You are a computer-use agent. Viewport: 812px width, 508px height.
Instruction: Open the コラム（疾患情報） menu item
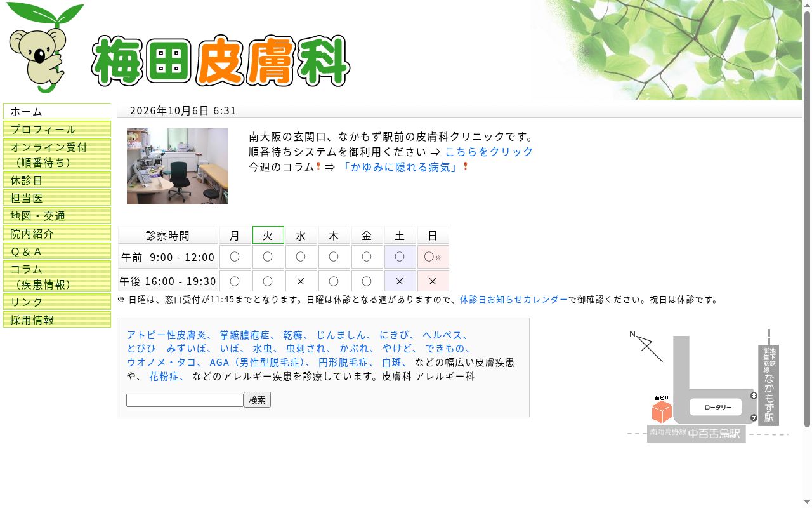(x=57, y=276)
